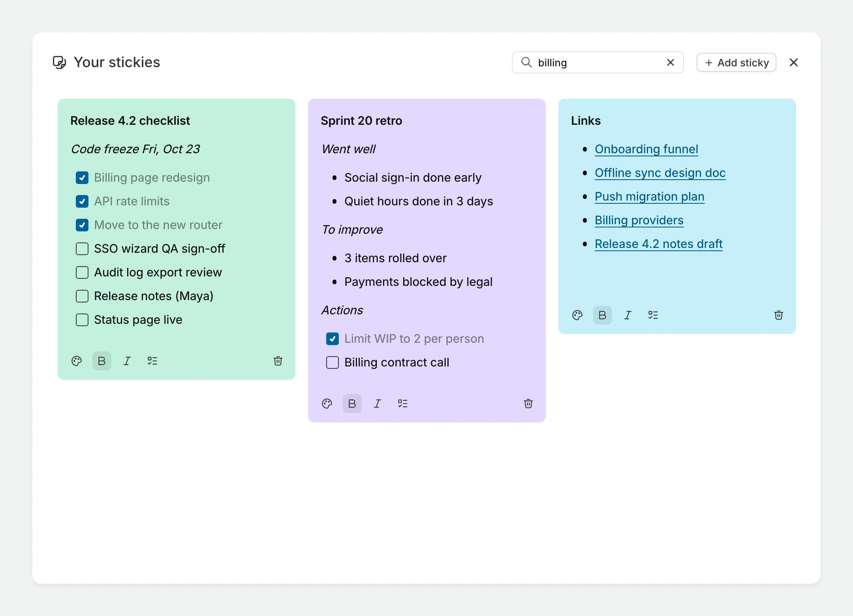
Task: Open the Push migration plan link
Action: pyautogui.click(x=650, y=197)
